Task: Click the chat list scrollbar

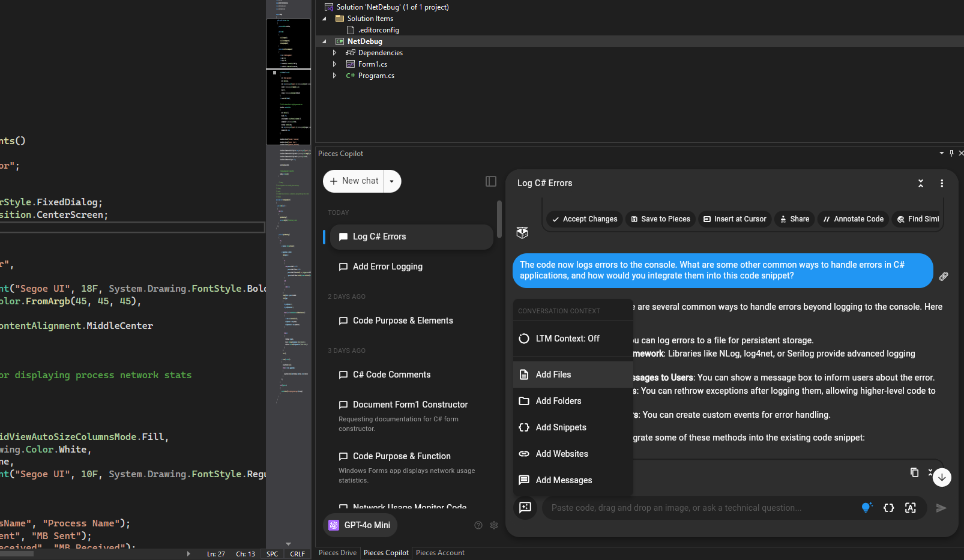Action: pyautogui.click(x=499, y=219)
